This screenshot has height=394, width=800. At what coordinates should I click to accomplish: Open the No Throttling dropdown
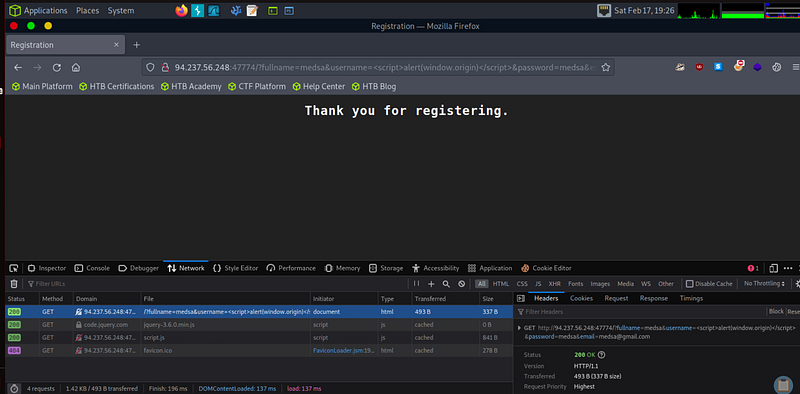(764, 284)
